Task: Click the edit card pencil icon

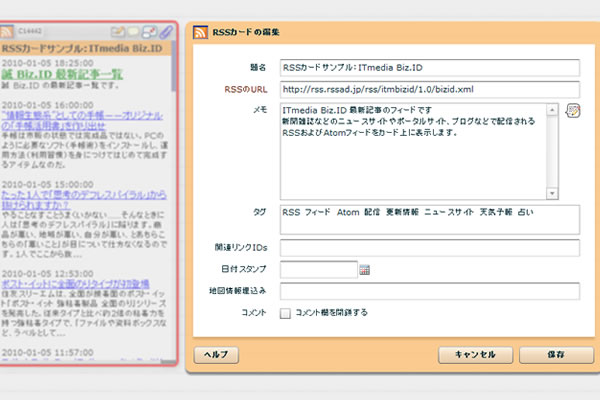Action: click(x=119, y=33)
